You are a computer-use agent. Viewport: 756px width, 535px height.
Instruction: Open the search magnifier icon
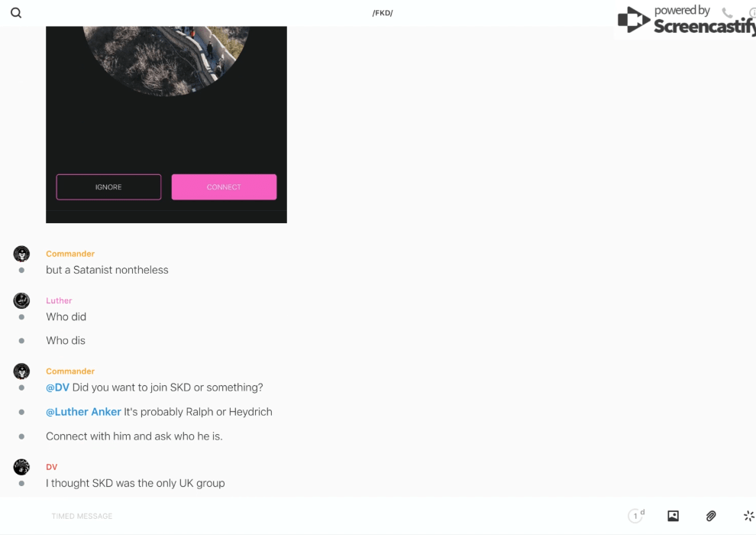pos(16,13)
